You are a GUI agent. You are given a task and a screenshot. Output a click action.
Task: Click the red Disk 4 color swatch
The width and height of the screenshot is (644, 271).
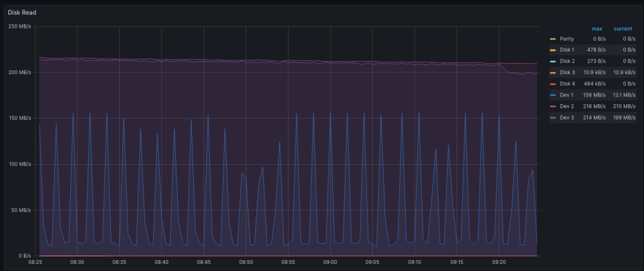tap(553, 84)
